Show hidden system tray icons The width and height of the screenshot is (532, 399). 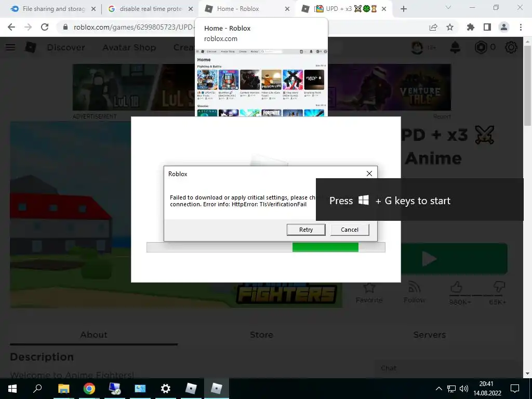coord(438,389)
